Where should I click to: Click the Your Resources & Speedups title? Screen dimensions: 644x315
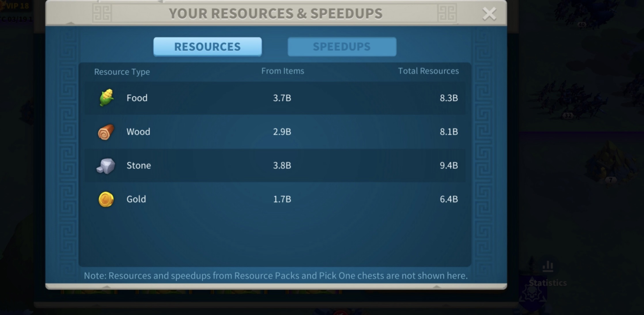click(x=275, y=13)
